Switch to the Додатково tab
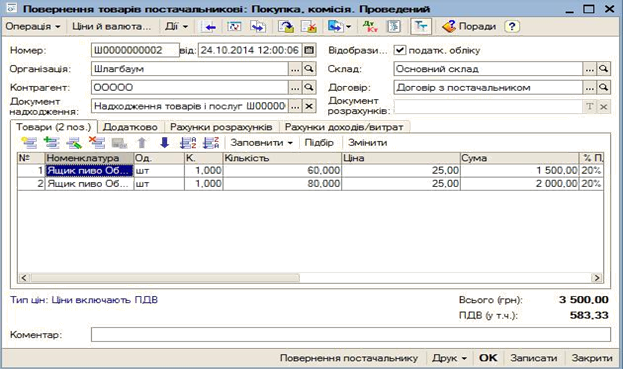The width and height of the screenshot is (623, 369). [x=130, y=127]
